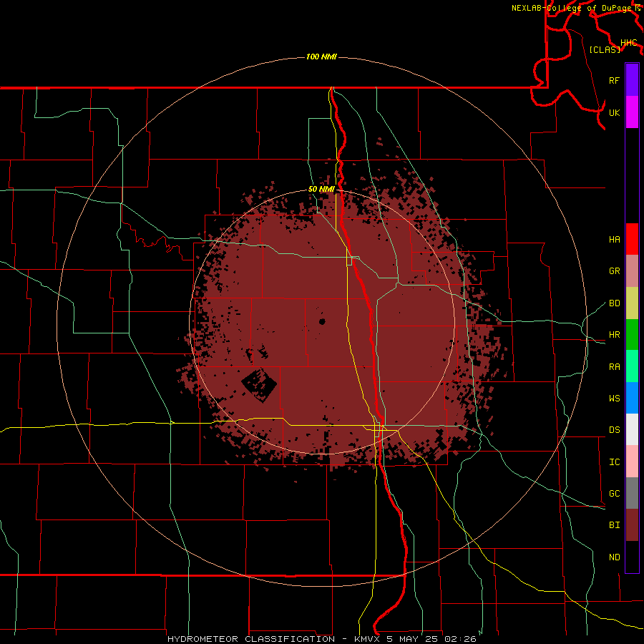Viewport: 644px width, 644px height.
Task: Click the NEXLAB-College of DuPage text
Action: 571,8
